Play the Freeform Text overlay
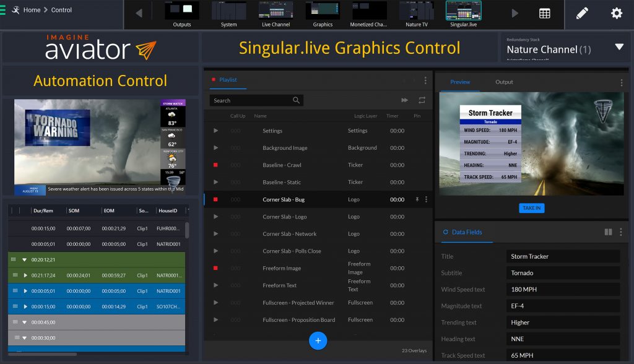This screenshot has height=364, width=634. click(x=215, y=285)
